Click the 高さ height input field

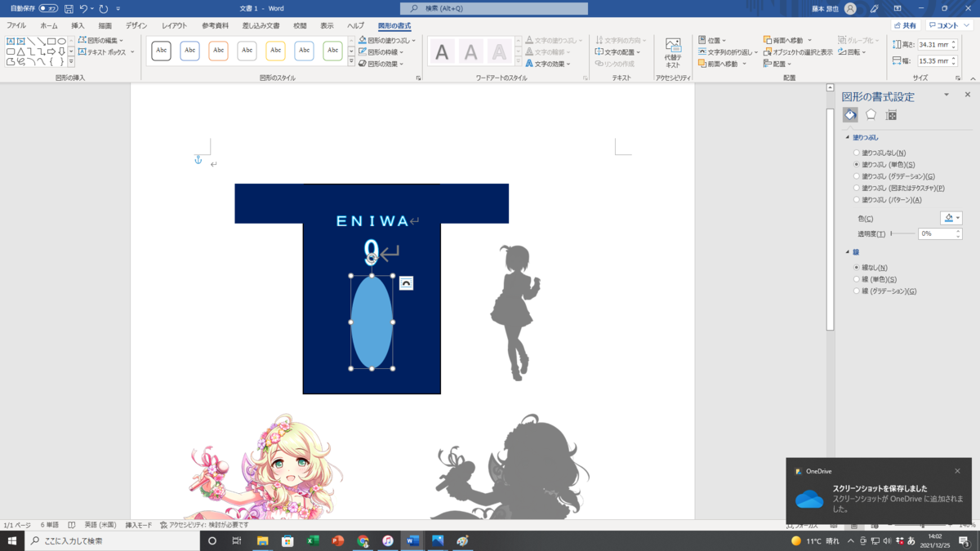(933, 45)
